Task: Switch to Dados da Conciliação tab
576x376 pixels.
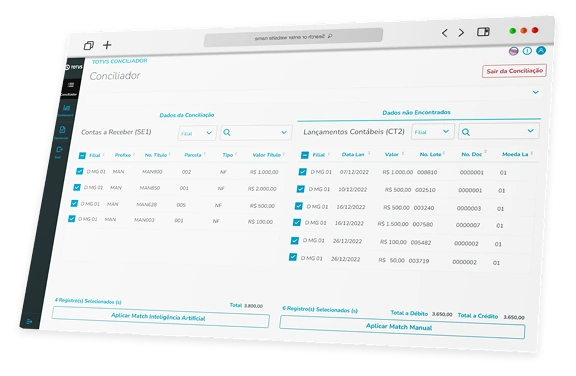Action: pos(187,115)
